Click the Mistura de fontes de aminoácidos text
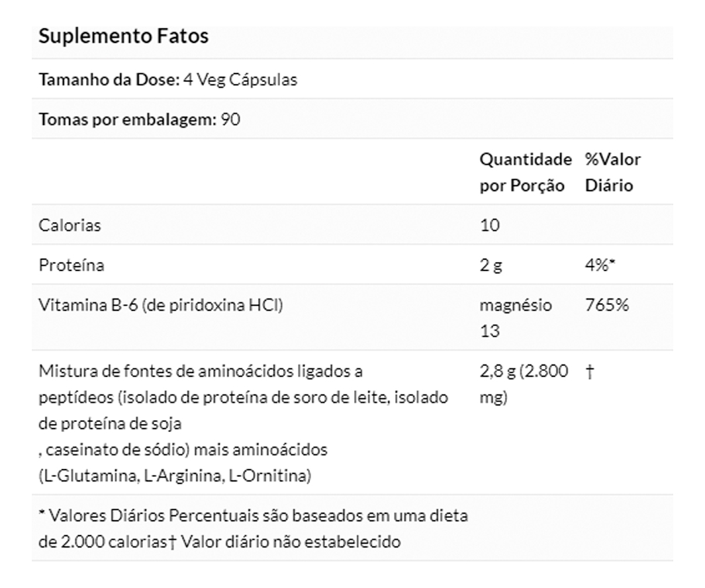 pos(201,371)
